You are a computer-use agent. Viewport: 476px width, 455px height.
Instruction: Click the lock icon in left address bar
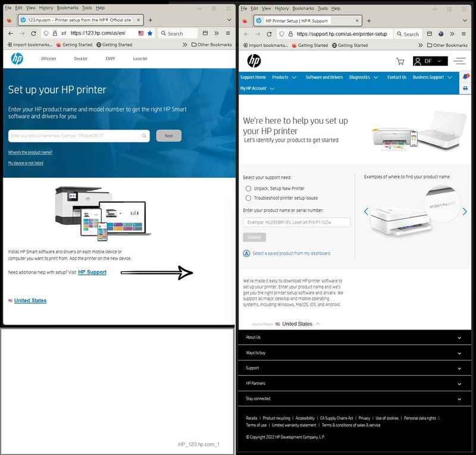pyautogui.click(x=55, y=33)
